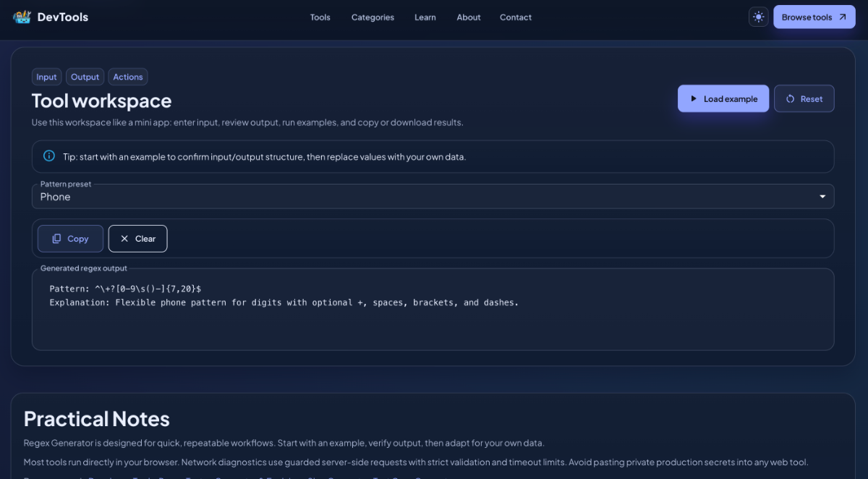Image resolution: width=868 pixels, height=479 pixels.
Task: Click the reset circular arrow icon
Action: (x=791, y=99)
